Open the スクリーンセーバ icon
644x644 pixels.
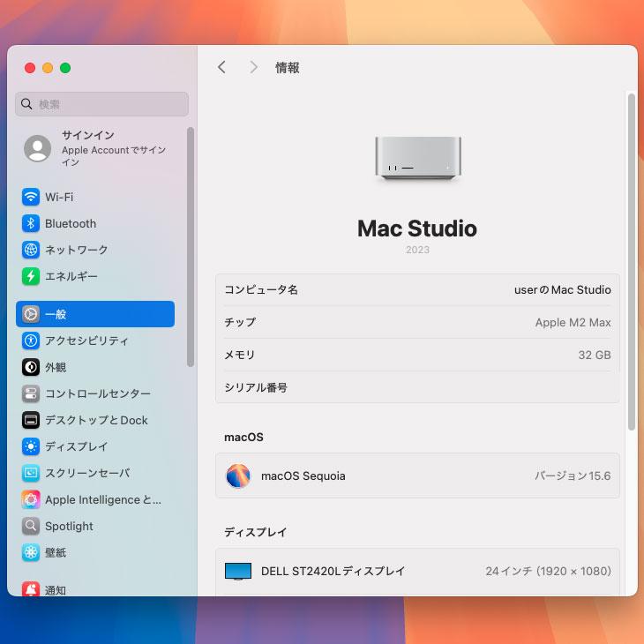(x=31, y=473)
